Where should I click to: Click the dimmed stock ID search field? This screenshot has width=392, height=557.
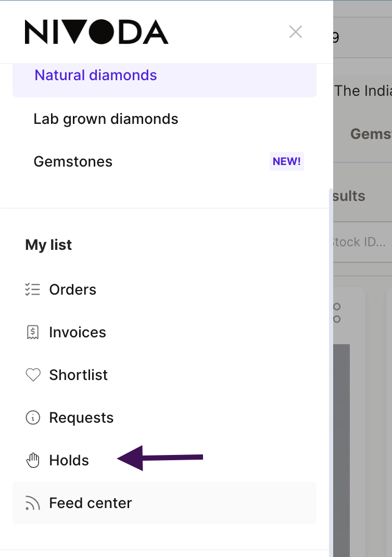[362, 242]
